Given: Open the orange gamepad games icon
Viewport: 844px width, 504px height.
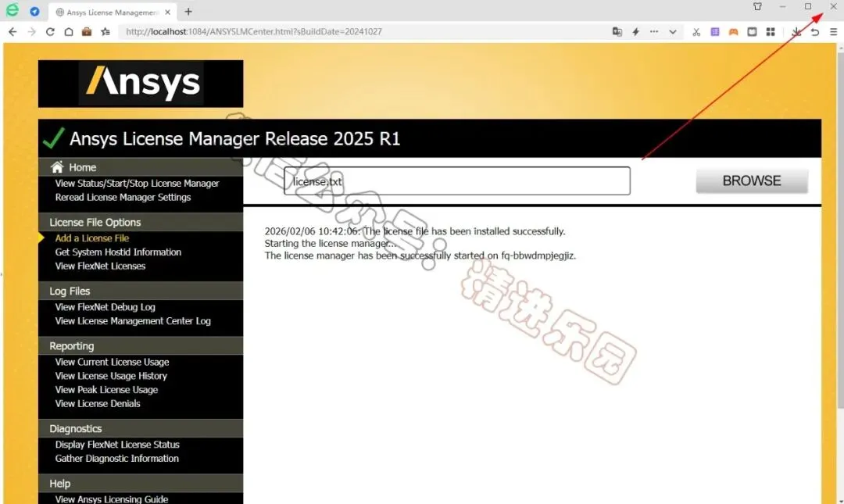Looking at the screenshot, I should click(x=734, y=32).
